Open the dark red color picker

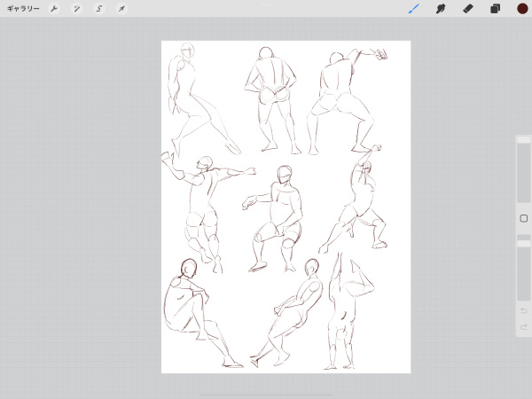tap(522, 9)
